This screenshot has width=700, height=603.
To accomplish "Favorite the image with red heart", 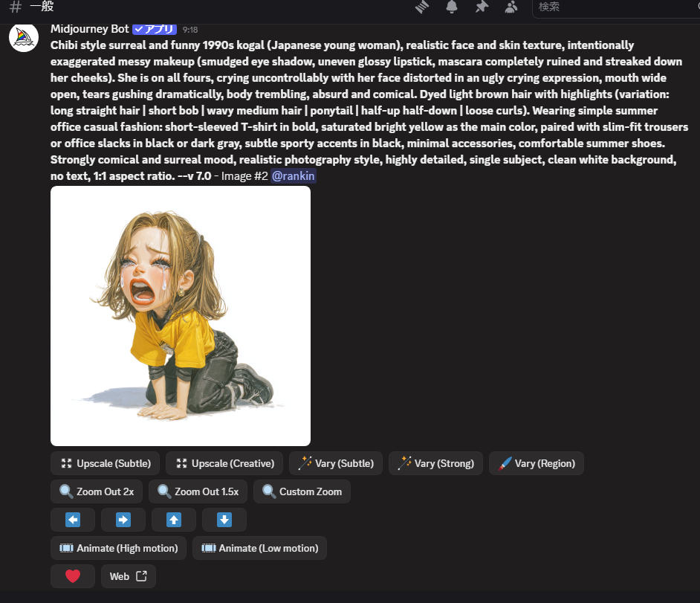I will (73, 576).
